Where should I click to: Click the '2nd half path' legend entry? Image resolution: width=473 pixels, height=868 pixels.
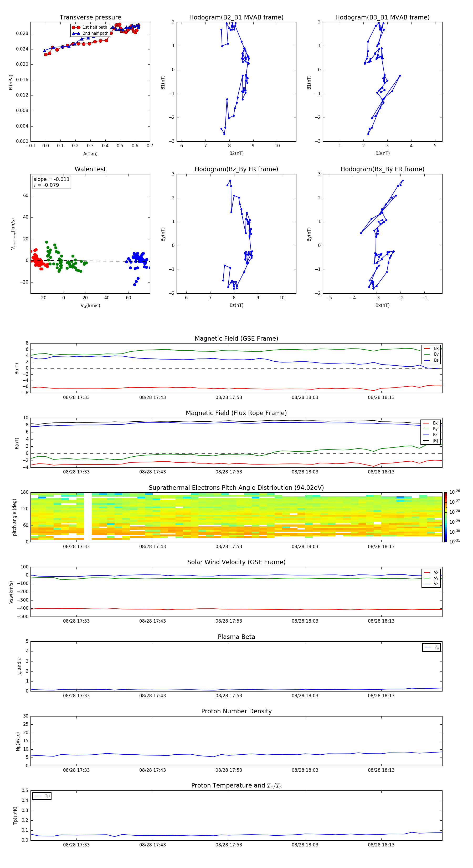(x=90, y=33)
